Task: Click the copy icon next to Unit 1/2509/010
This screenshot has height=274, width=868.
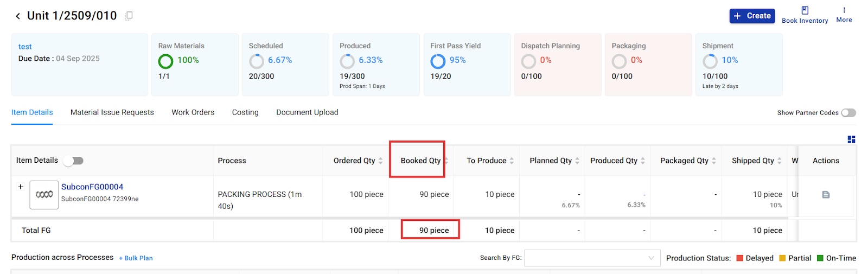Action: [x=129, y=16]
